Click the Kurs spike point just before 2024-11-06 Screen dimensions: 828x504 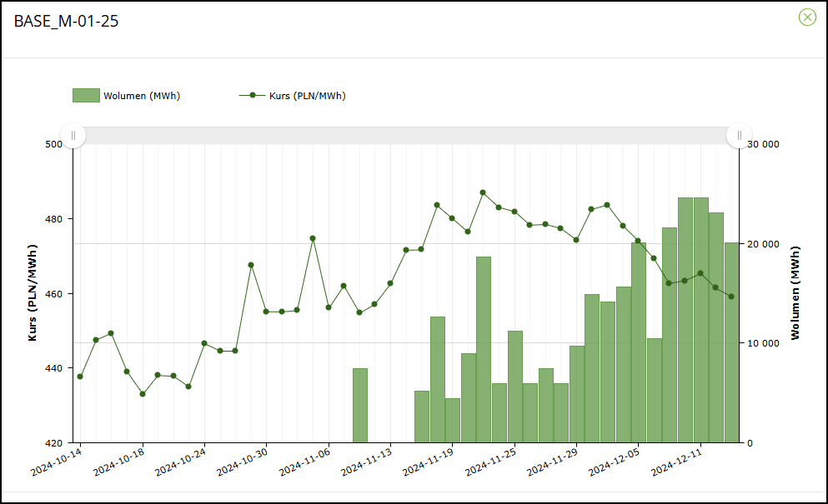click(313, 238)
